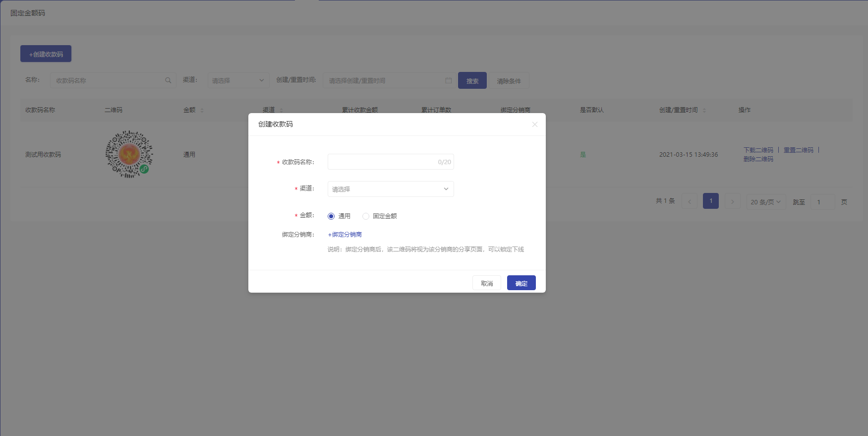Click the 清除条件 button

point(509,81)
